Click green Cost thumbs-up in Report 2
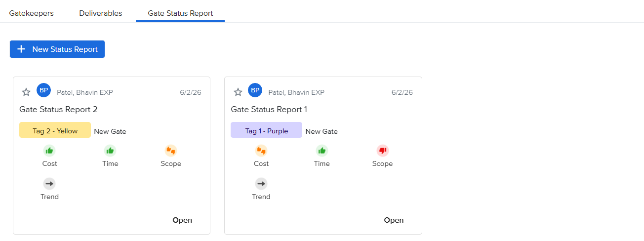Viewport: 644px width, 241px height. pos(49,151)
